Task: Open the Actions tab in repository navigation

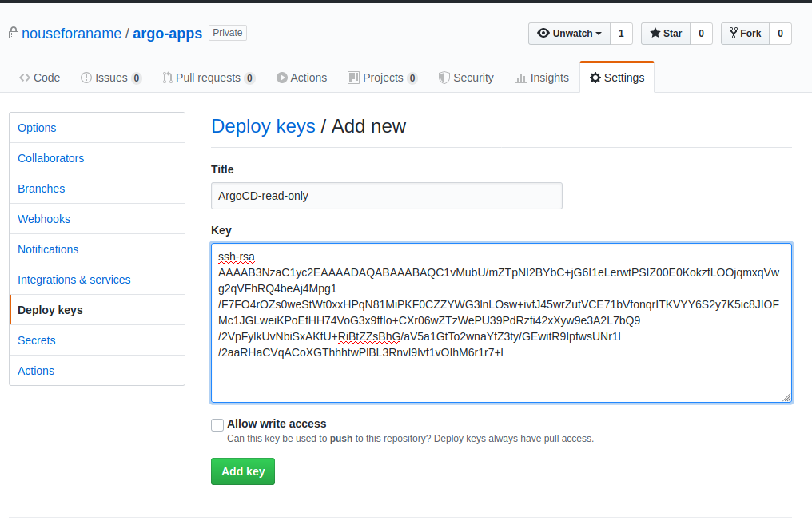Action: click(302, 78)
